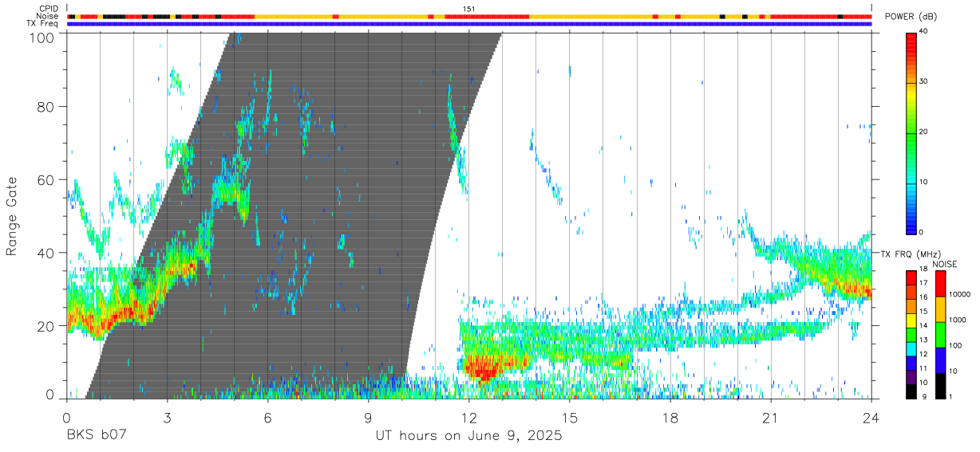Click x-axis tick label '9'
980x452 pixels.
coord(368,418)
